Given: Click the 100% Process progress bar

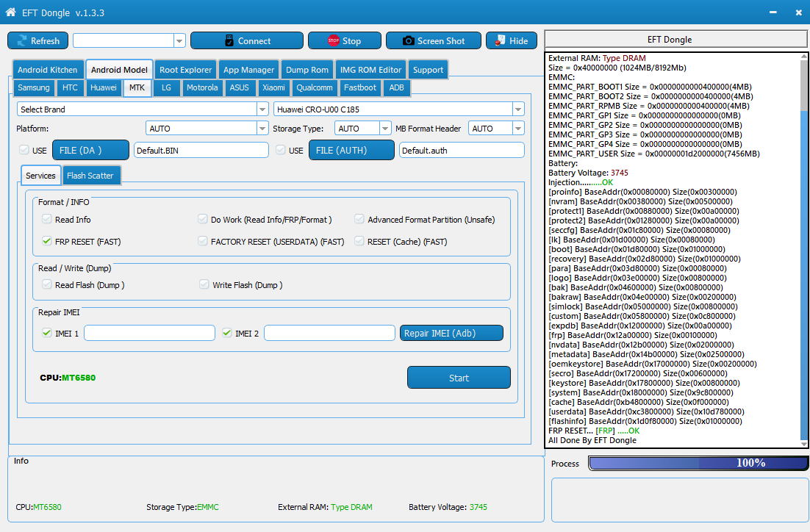Looking at the screenshot, I should [698, 464].
